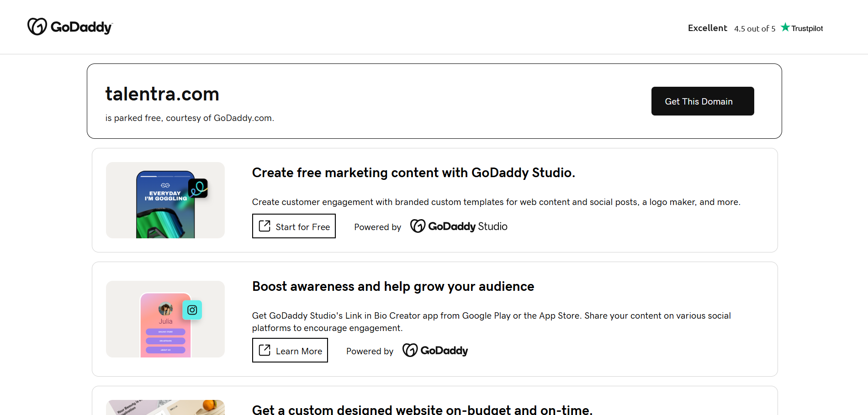Click the Excellent rating label
This screenshot has height=415, width=868.
pos(707,28)
